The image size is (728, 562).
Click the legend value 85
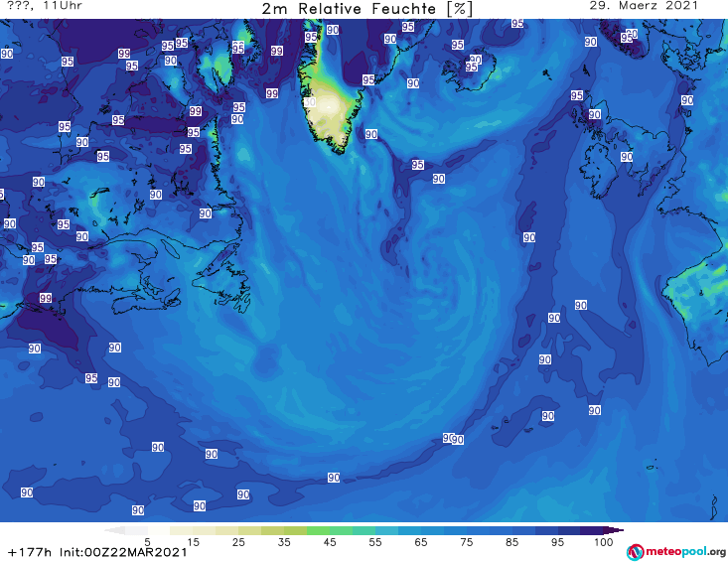[x=512, y=542]
